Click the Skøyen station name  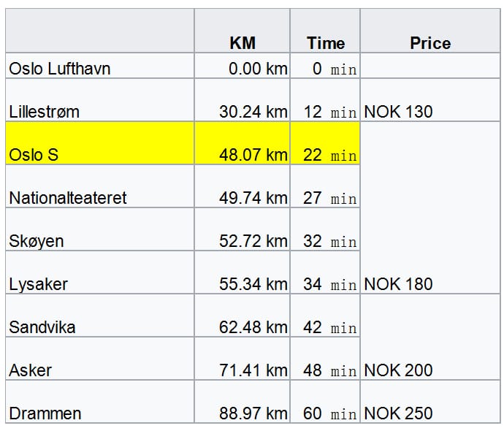pos(37,241)
